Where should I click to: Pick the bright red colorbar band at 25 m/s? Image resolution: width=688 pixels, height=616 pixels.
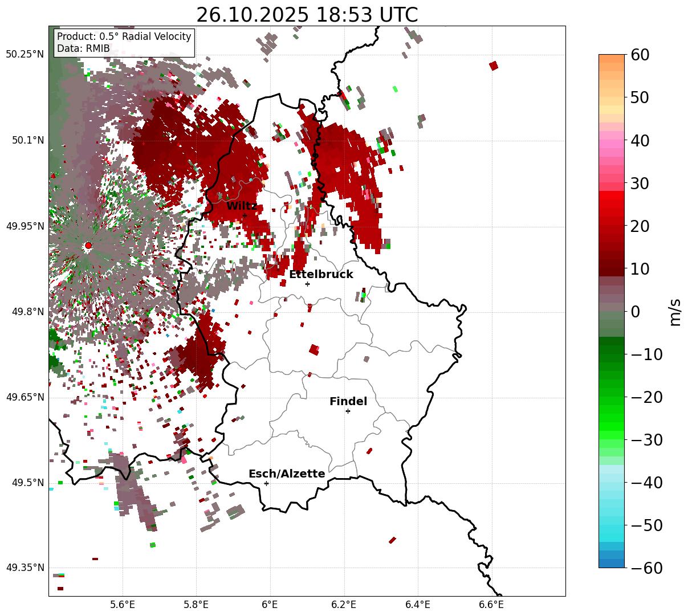point(612,203)
